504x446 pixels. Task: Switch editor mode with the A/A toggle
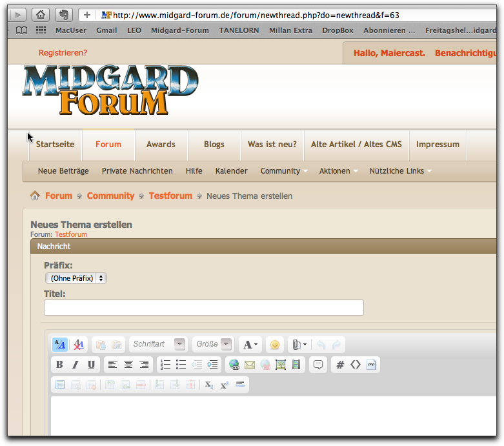point(59,345)
